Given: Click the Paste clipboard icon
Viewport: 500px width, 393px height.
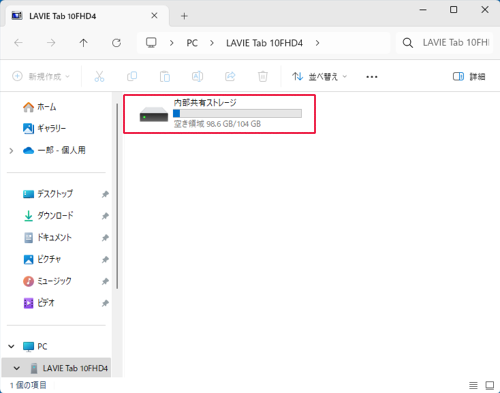Looking at the screenshot, I should coord(165,77).
